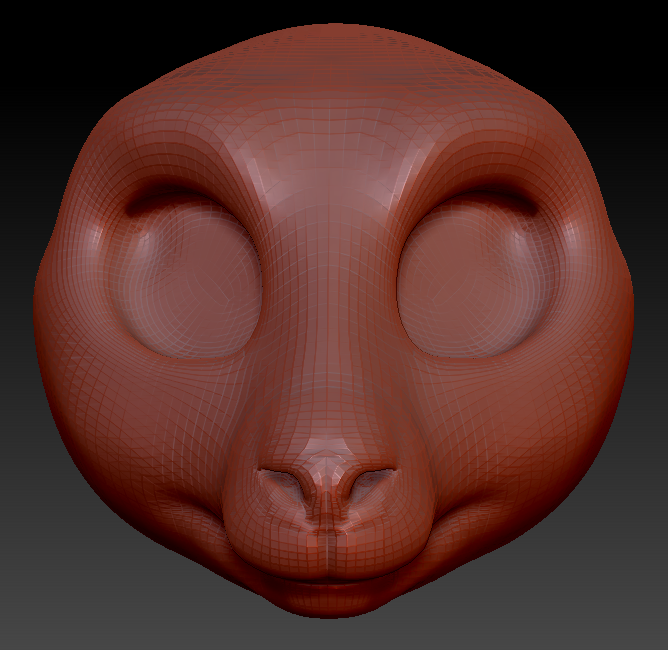Click the left muzzle pad beside the nose
The height and width of the screenshot is (650, 668).
(x=260, y=530)
